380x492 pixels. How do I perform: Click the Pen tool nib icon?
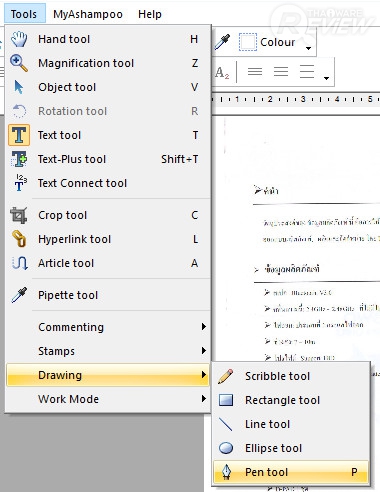(226, 472)
